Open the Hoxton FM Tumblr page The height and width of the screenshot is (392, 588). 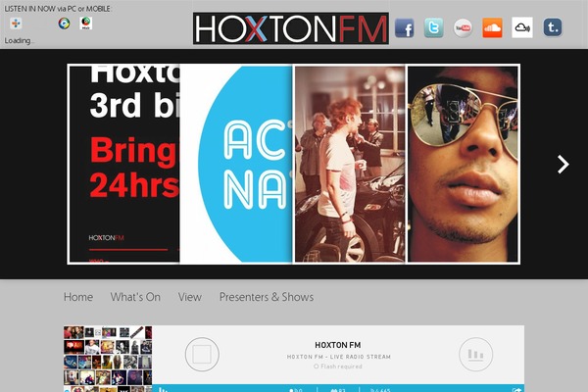[553, 27]
